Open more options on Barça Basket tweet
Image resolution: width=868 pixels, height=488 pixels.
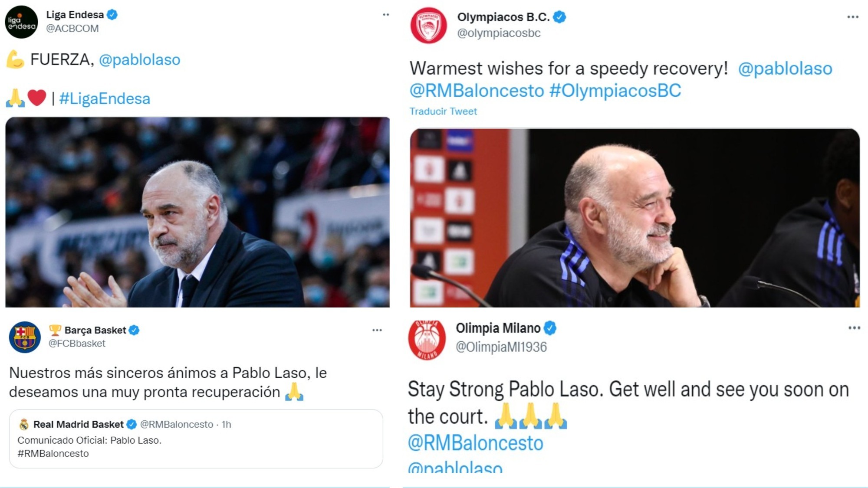(x=377, y=330)
